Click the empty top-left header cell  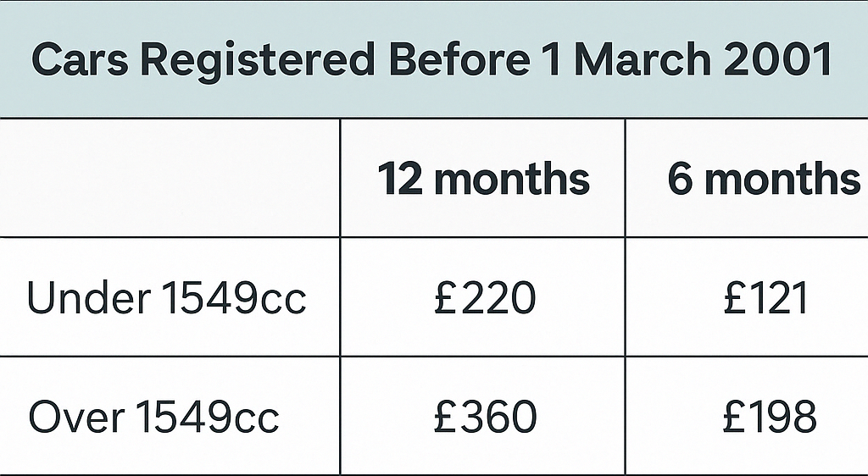tap(170, 178)
